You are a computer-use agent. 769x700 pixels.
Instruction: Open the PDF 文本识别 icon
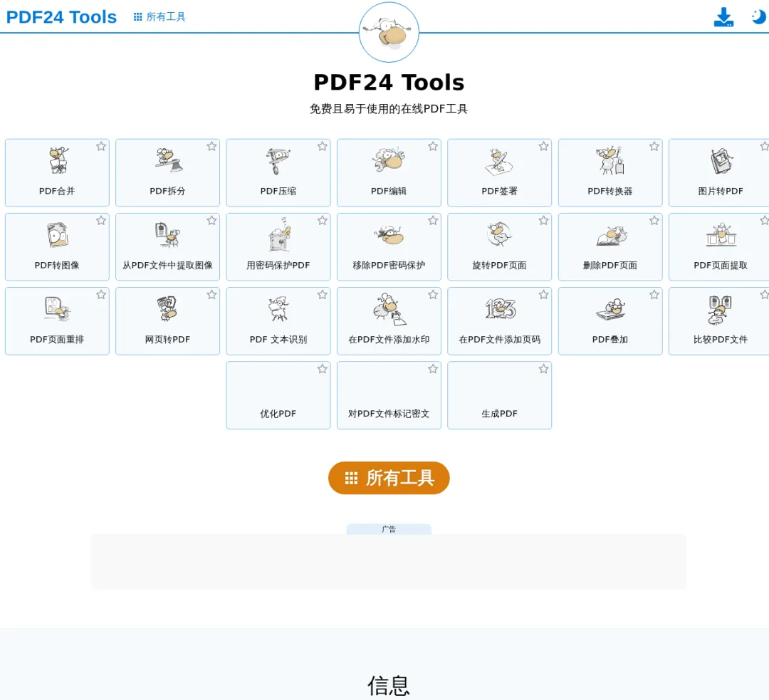click(278, 309)
